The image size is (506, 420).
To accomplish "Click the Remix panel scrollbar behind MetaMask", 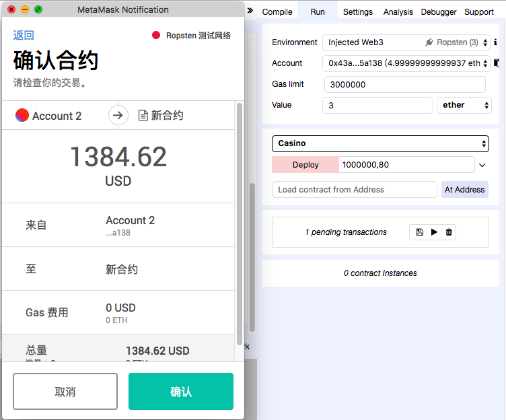I will 252,258.
